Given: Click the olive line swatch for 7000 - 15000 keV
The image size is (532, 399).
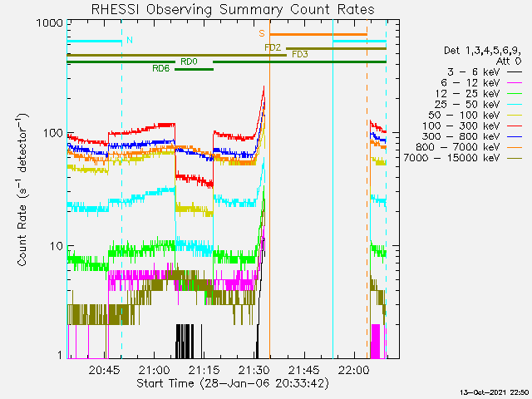Looking at the screenshot, I should (515, 158).
